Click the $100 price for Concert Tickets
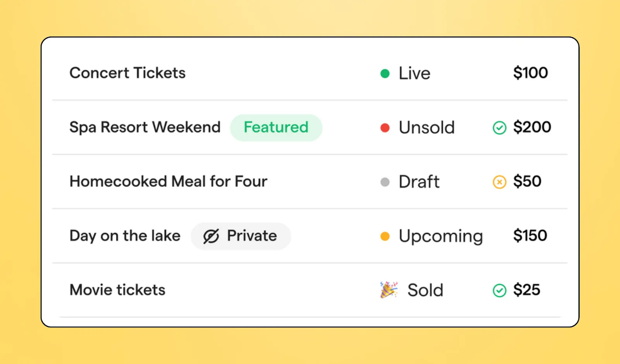 coord(530,73)
